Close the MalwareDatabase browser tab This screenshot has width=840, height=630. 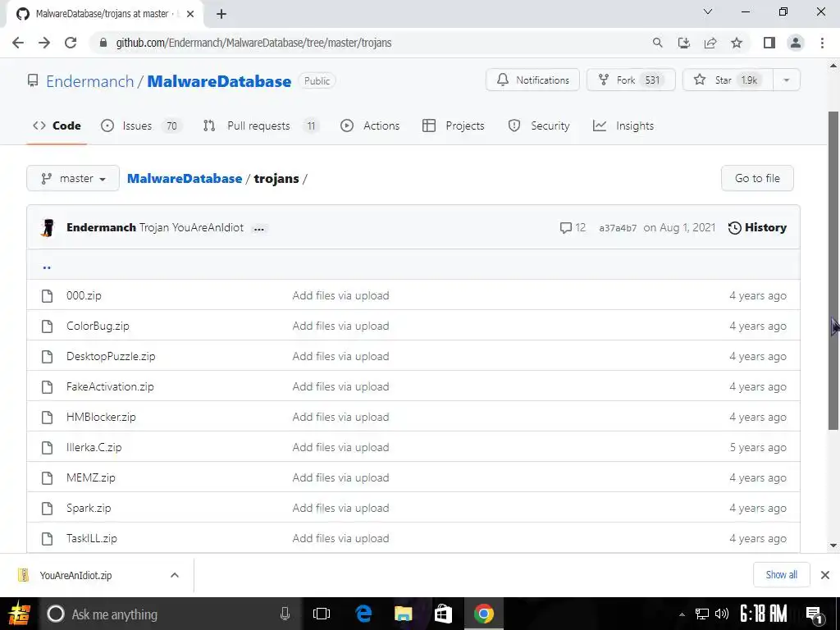pos(190,14)
